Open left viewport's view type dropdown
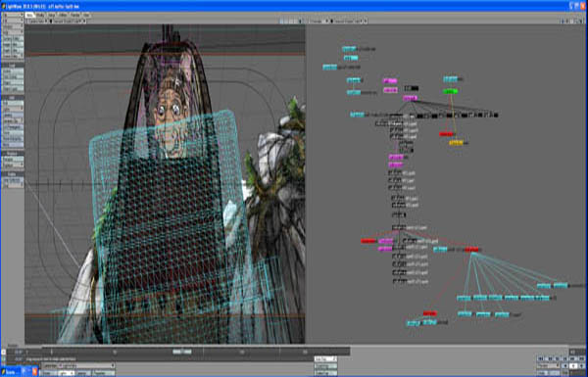 (37, 22)
